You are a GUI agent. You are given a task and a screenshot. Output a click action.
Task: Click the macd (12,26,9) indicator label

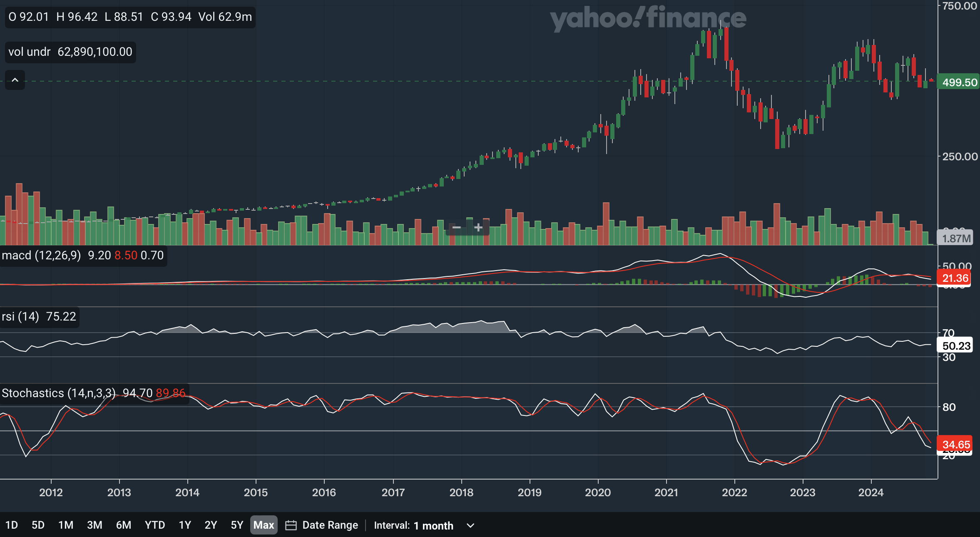pyautogui.click(x=41, y=255)
